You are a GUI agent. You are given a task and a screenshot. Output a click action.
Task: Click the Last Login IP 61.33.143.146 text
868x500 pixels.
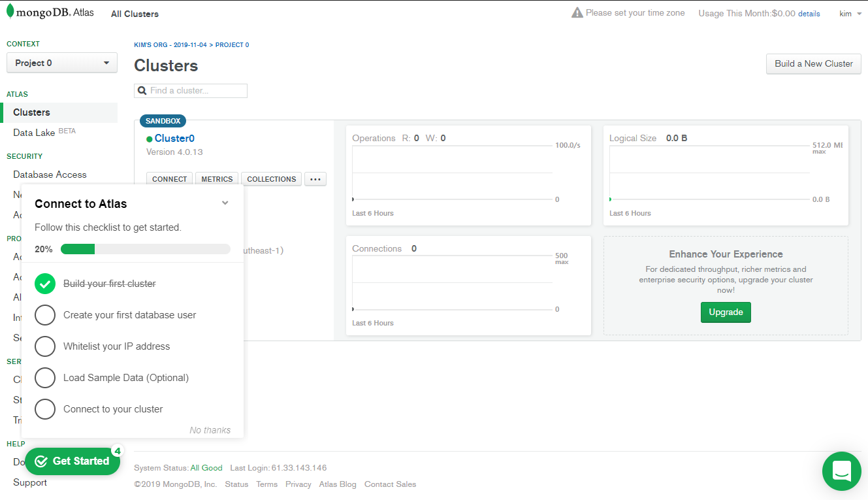(x=299, y=468)
